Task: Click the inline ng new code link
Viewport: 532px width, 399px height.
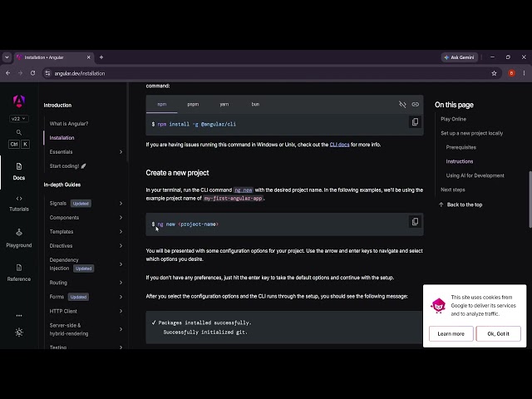Action: click(x=244, y=190)
